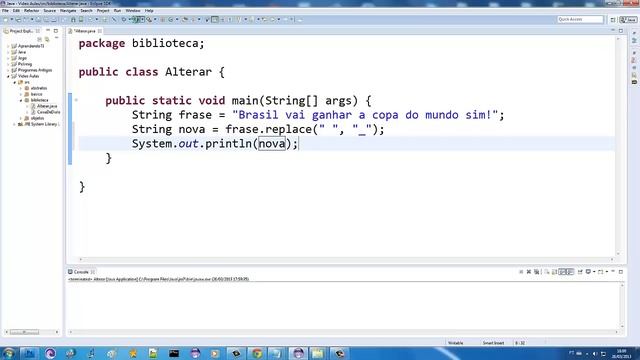This screenshot has height=360, width=640.
Task: Select the CasaDeDuro file in tree
Action: click(x=46, y=112)
